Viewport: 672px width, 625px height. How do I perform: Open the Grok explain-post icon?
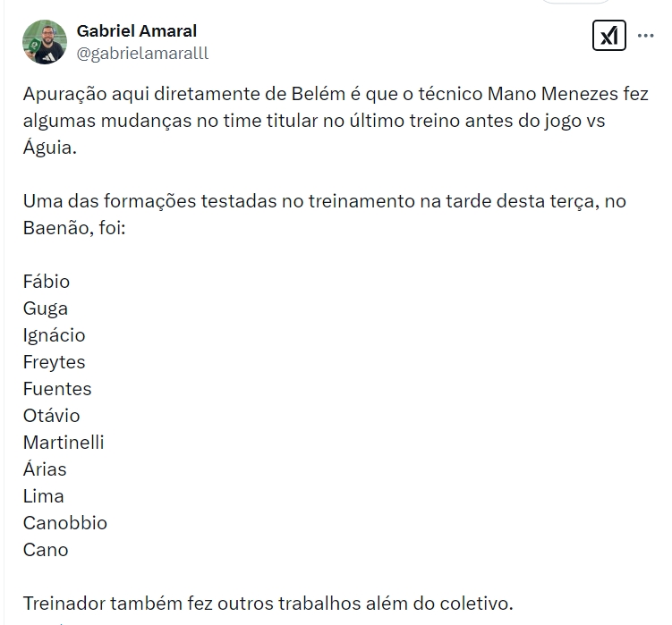608,36
